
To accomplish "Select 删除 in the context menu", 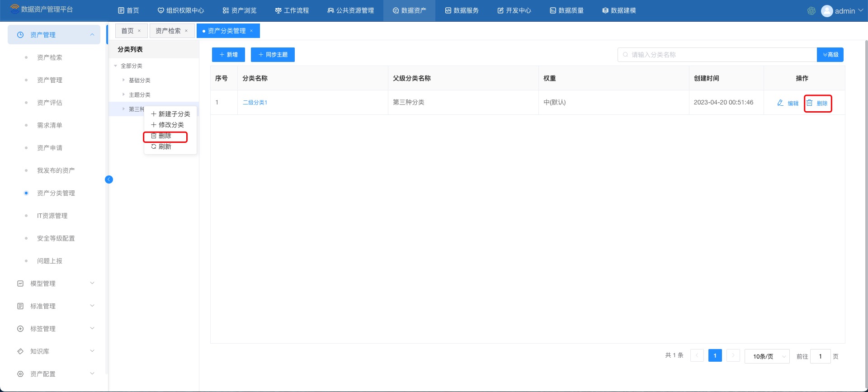I will click(x=165, y=136).
